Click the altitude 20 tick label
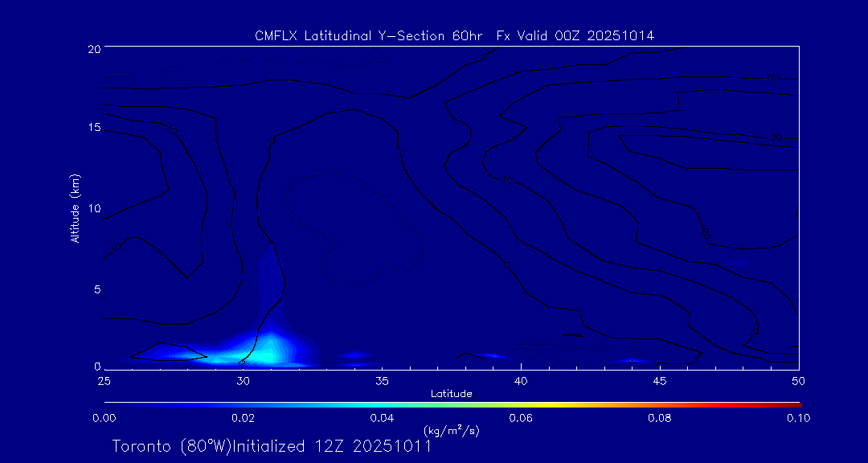This screenshot has height=463, width=868. pos(92,49)
